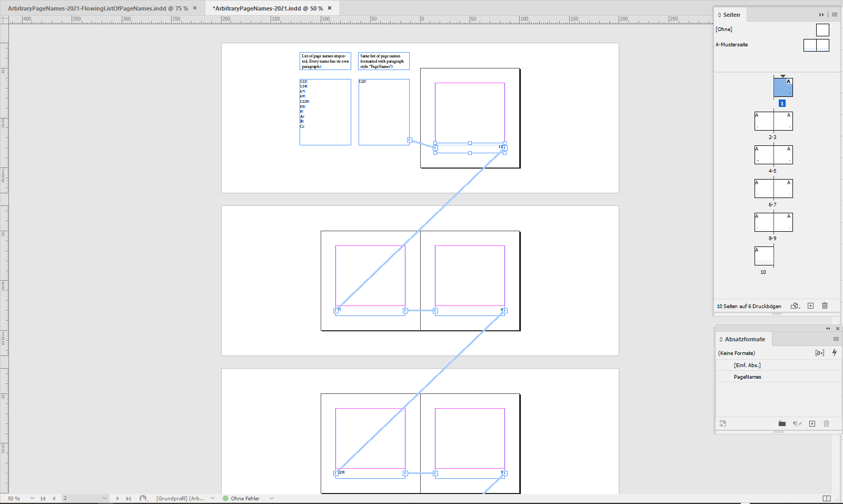Select spread 2-3 thumbnail
This screenshot has width=843, height=504.
click(773, 121)
